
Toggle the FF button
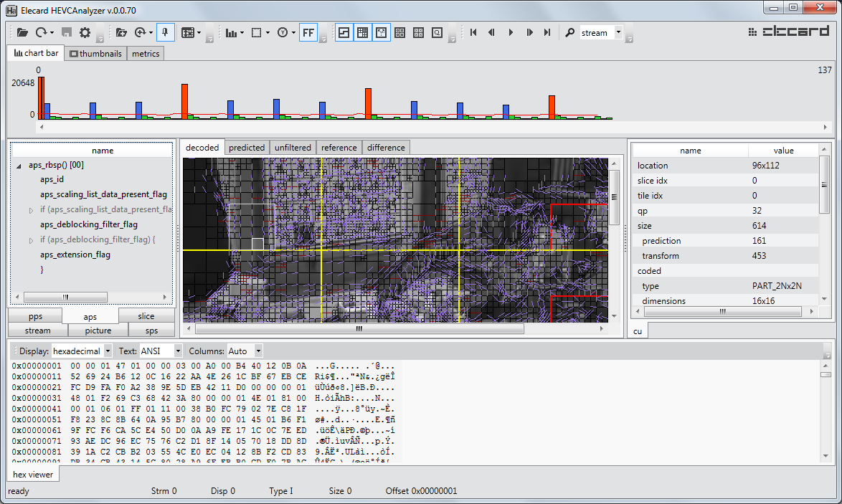[x=308, y=33]
